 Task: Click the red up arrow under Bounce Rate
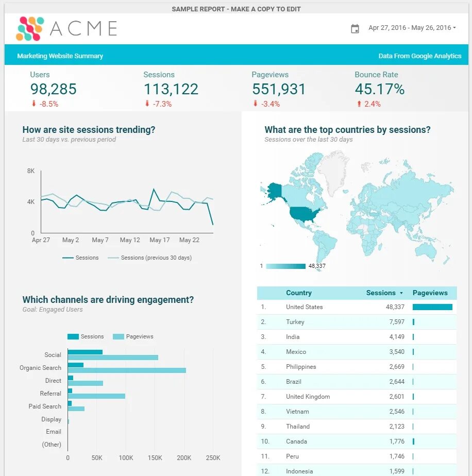[x=359, y=104]
